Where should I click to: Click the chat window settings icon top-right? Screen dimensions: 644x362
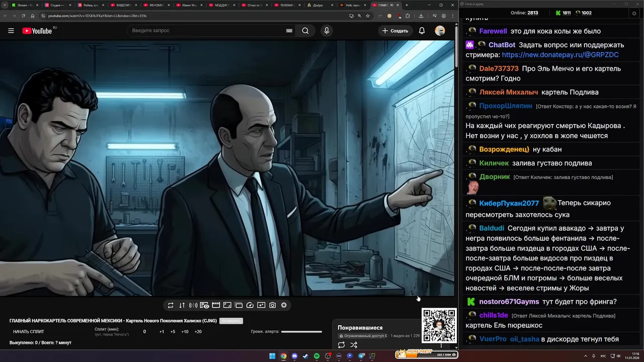tap(634, 13)
